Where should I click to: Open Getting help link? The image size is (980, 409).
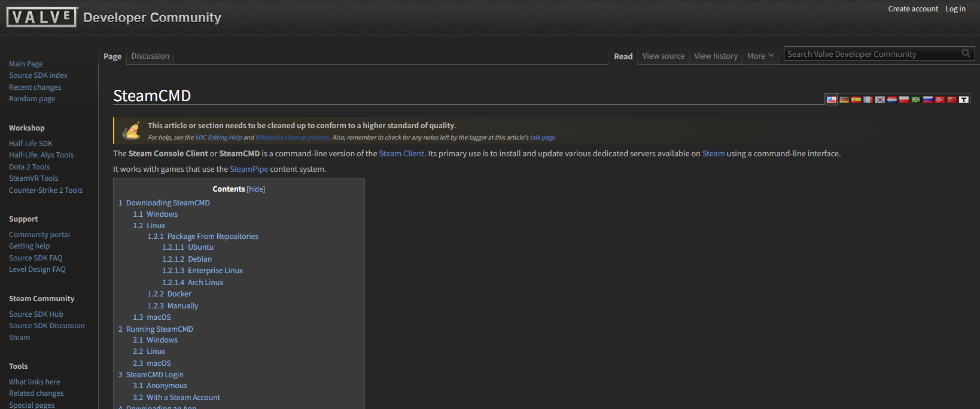[29, 246]
